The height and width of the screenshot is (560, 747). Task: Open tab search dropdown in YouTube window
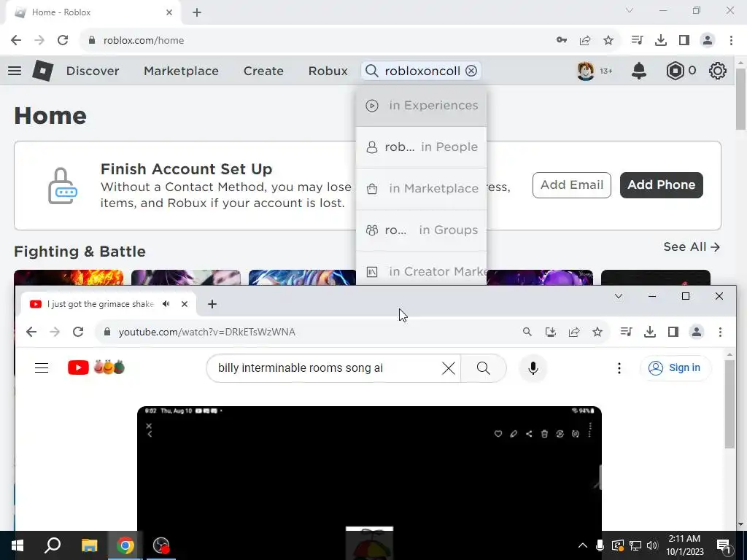[x=619, y=296]
